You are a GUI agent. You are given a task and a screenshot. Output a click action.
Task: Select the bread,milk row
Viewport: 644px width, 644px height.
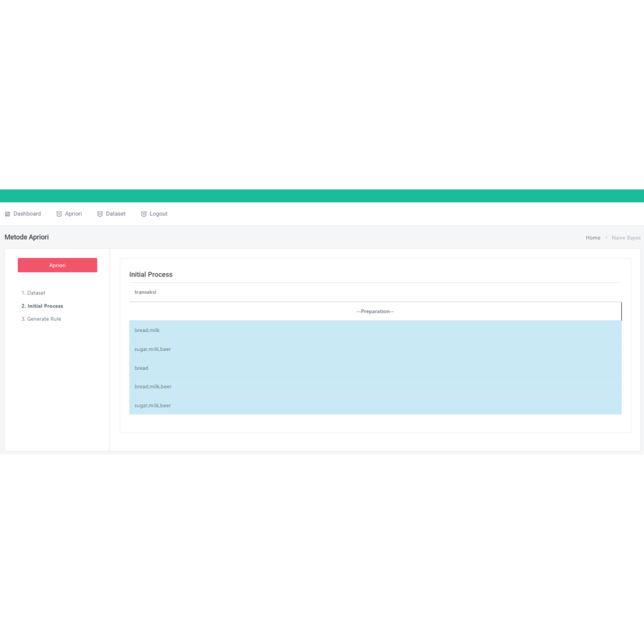click(375, 330)
